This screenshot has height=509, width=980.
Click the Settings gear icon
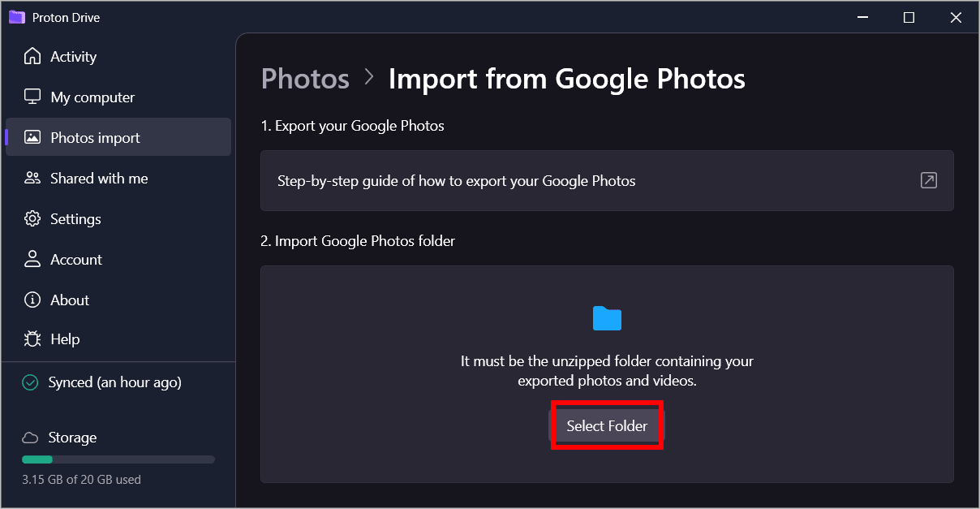[32, 218]
